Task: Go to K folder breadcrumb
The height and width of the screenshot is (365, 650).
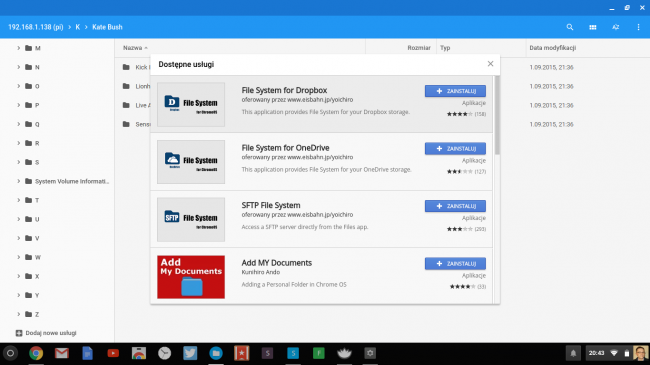Action: coord(78,27)
